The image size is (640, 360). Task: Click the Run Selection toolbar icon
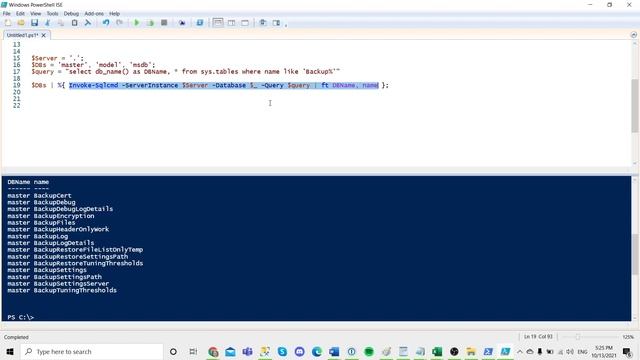(150, 23)
